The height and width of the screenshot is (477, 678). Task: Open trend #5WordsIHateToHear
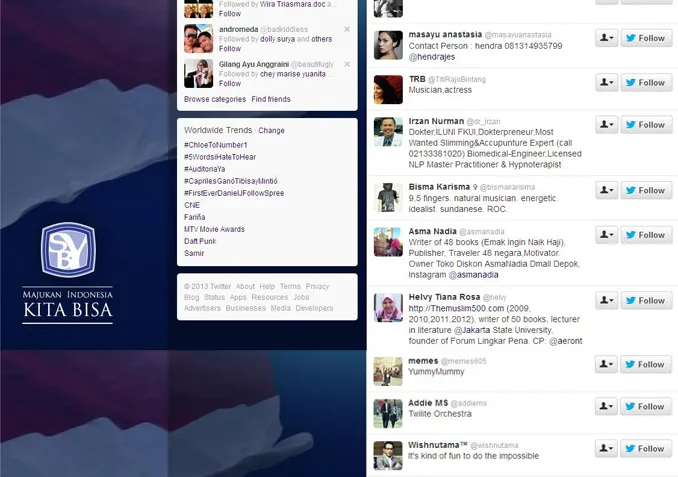coord(220,157)
